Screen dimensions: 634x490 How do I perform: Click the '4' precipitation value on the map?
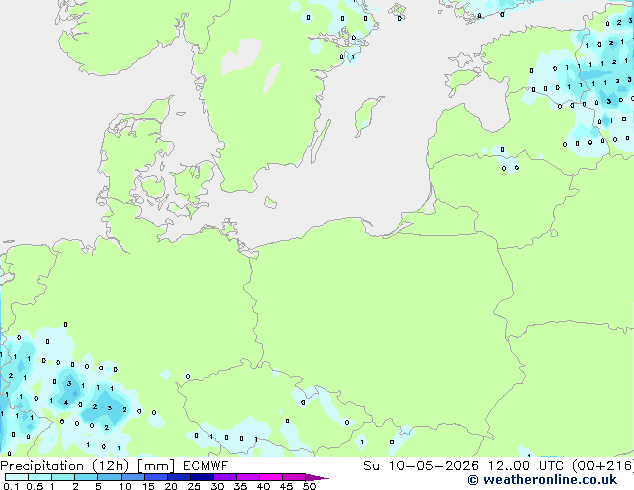[66, 403]
